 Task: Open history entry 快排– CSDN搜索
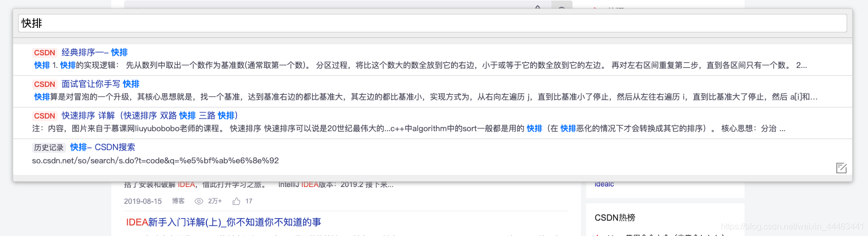point(102,147)
